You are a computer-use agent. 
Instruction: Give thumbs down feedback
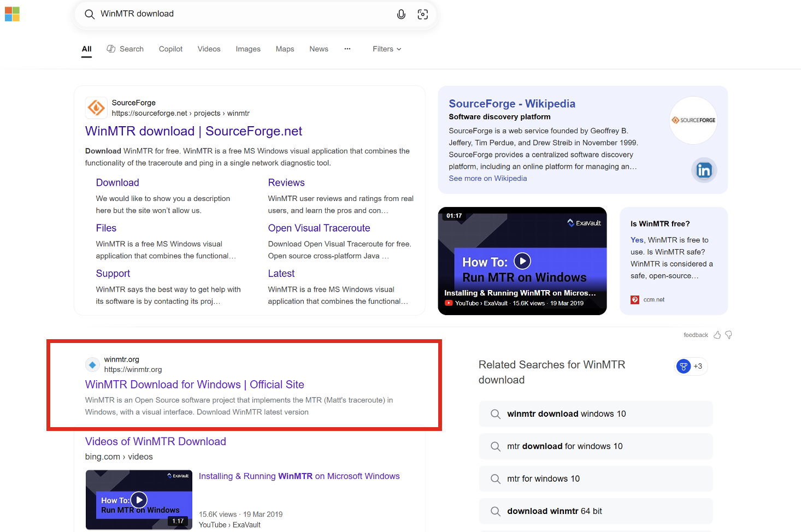point(728,335)
